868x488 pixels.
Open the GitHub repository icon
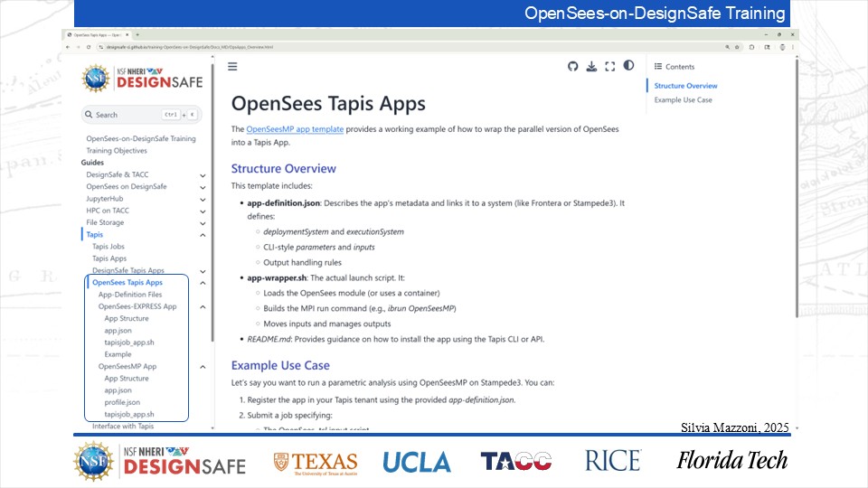point(572,66)
